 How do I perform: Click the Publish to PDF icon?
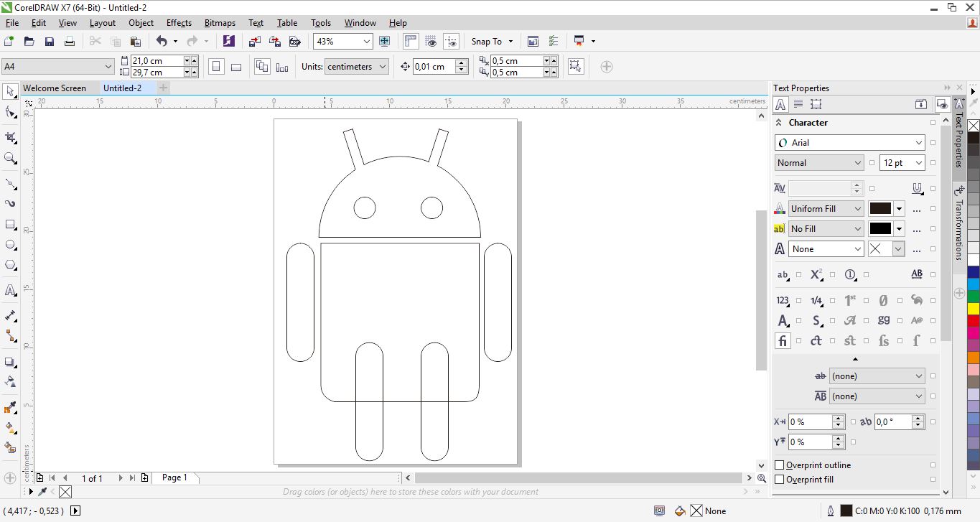(x=294, y=42)
